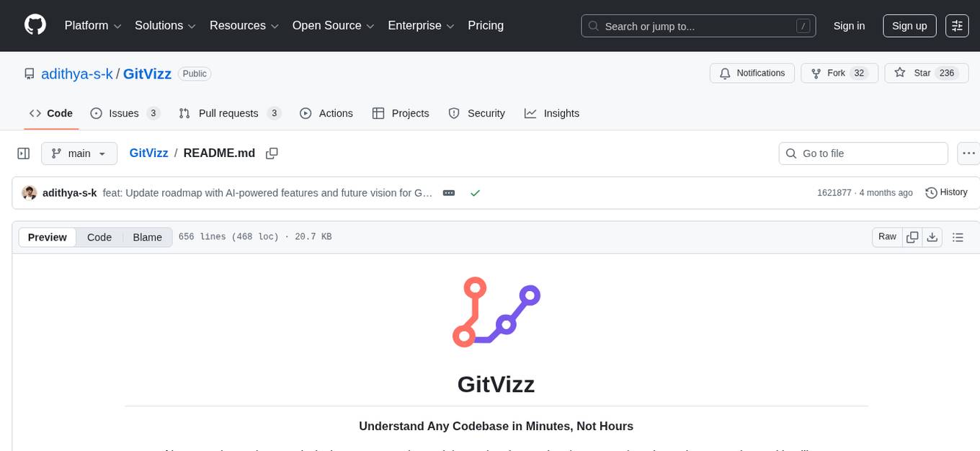The image size is (980, 451).
Task: Expand the truncated commit message
Action: [448, 192]
